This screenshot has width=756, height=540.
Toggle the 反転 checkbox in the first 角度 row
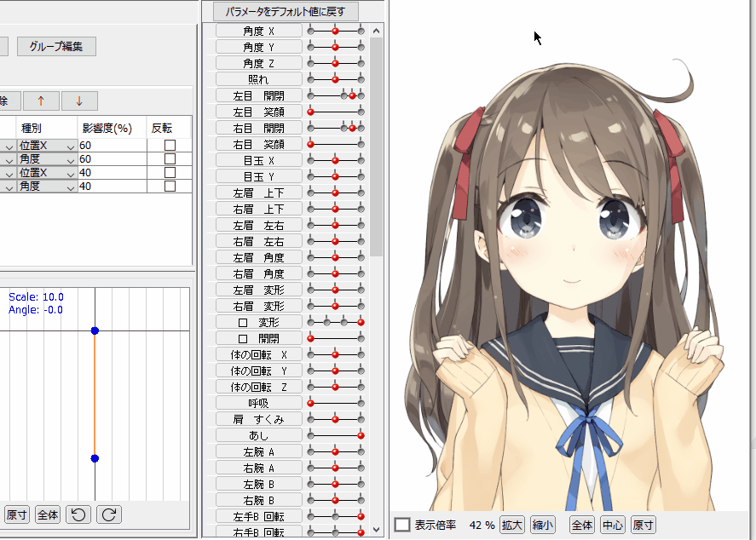[170, 159]
